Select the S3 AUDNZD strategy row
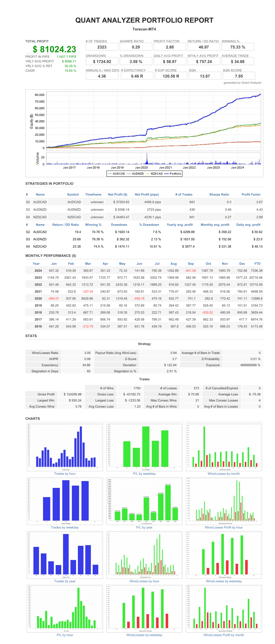This screenshot has width=275, height=644. [40, 210]
